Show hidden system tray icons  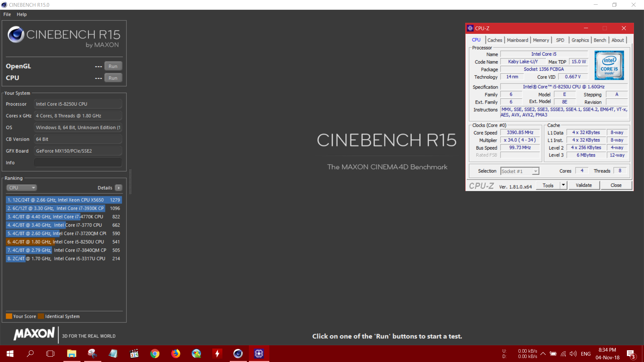click(x=543, y=354)
